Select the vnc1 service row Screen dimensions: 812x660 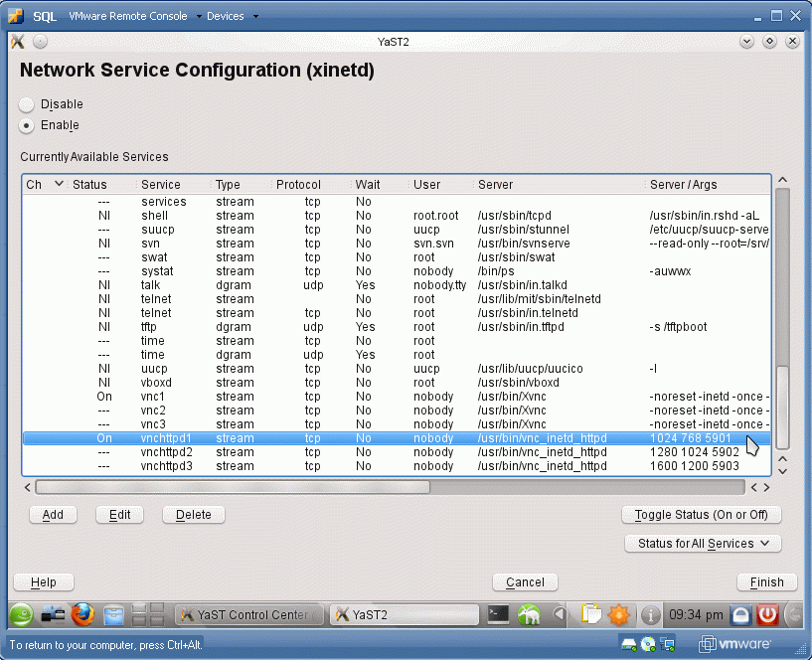397,397
